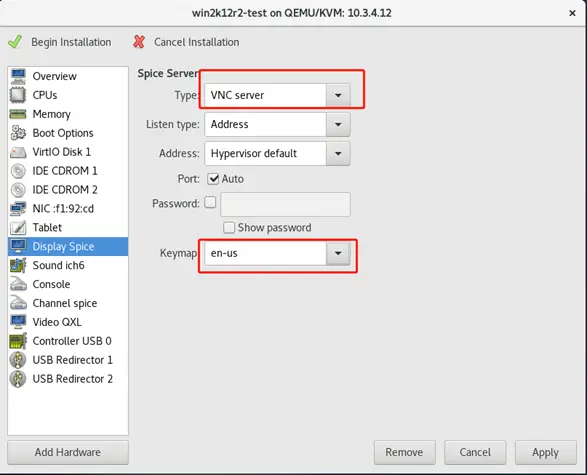The width and height of the screenshot is (587, 475).
Task: Click the red Cancel Installation X icon
Action: [139, 42]
